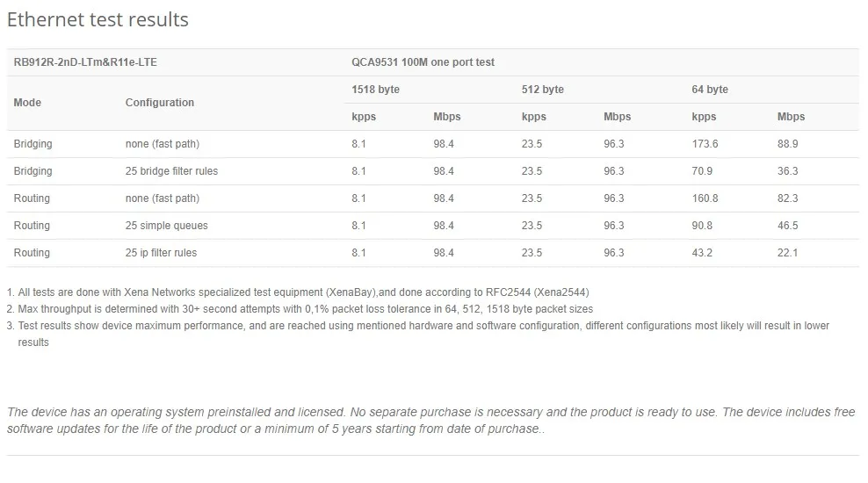Click the 43.2 kpps value
The width and height of the screenshot is (868, 483).
click(x=702, y=252)
